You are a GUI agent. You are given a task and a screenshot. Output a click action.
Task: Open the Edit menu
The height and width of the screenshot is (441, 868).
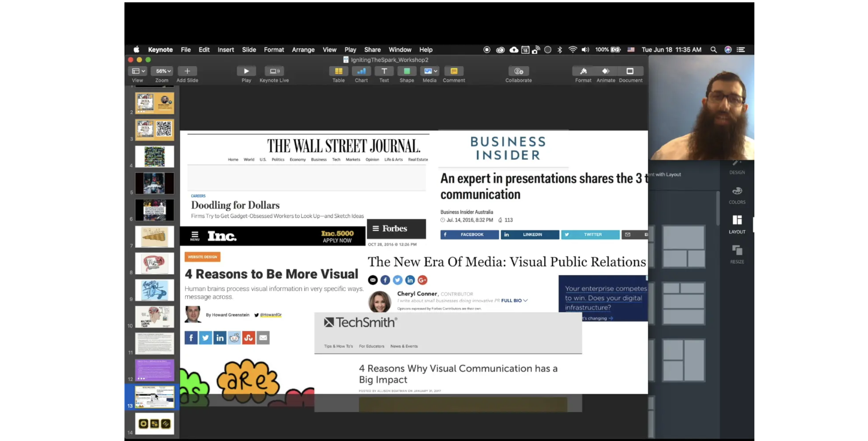point(204,50)
